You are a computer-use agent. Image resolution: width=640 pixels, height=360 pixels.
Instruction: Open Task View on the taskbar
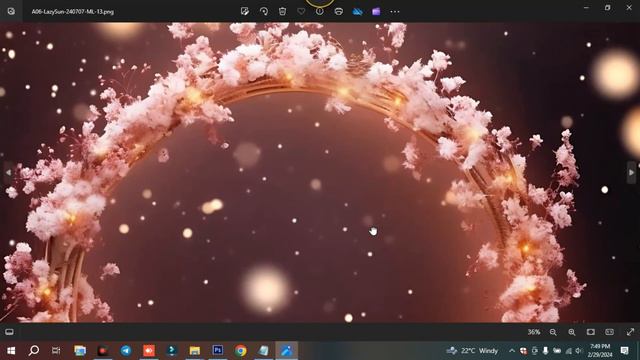click(x=56, y=350)
